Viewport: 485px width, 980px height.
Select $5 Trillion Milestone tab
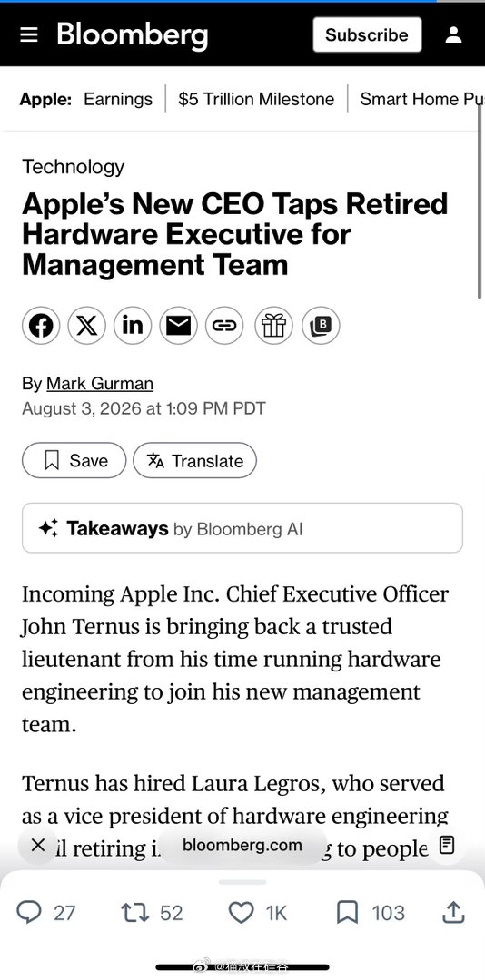(256, 99)
